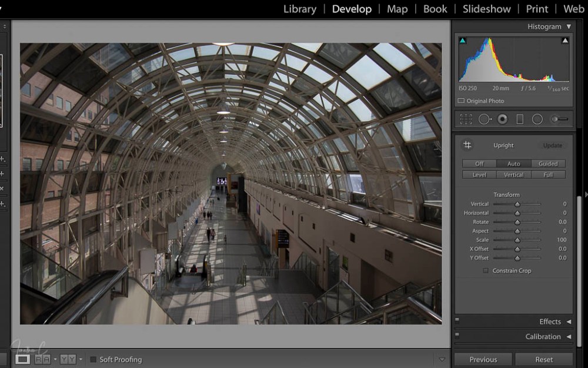The width and height of the screenshot is (588, 368).
Task: Open the Slideshow module
Action: pyautogui.click(x=486, y=9)
